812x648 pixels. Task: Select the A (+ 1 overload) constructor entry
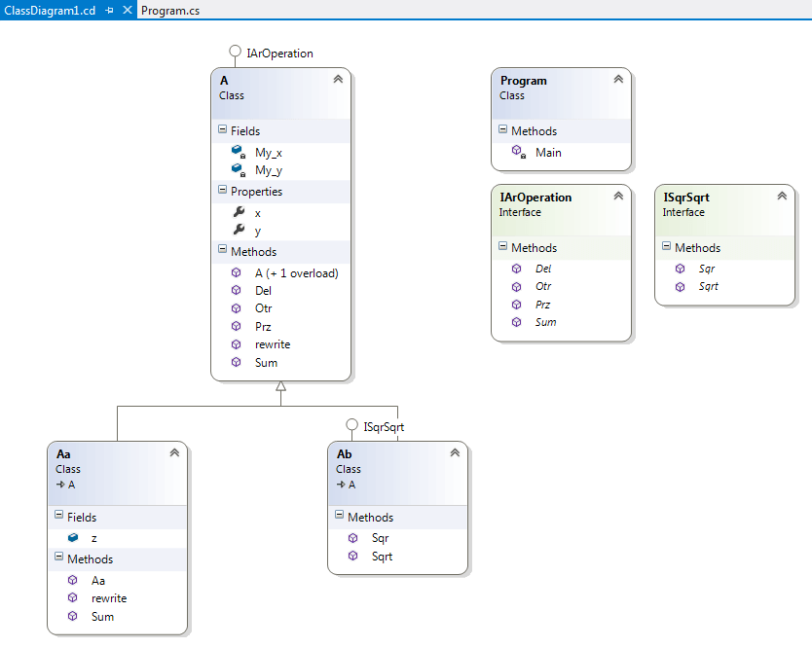coord(297,273)
